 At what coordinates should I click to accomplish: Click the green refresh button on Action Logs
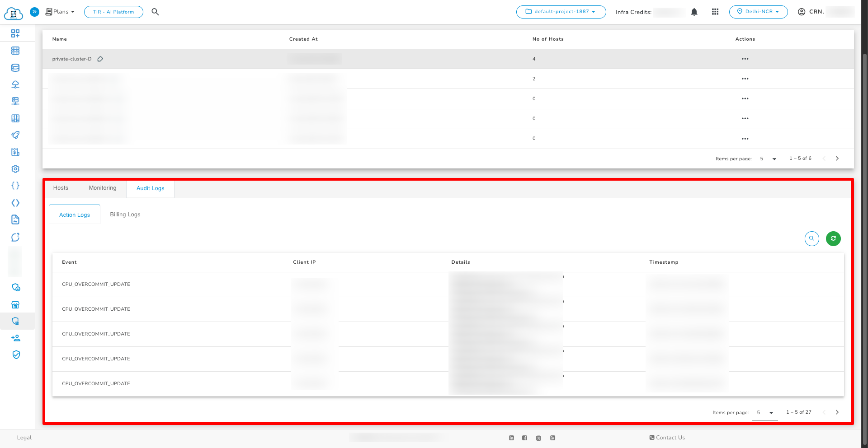coord(833,238)
